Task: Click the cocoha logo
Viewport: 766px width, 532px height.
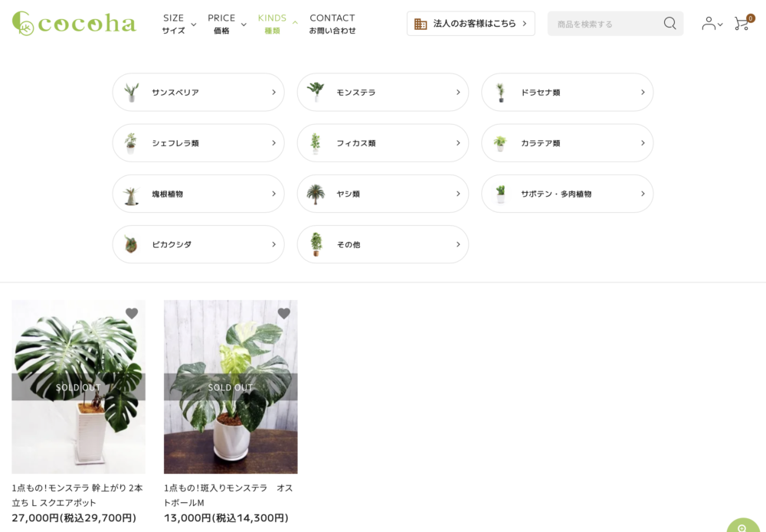Action: pos(74,23)
